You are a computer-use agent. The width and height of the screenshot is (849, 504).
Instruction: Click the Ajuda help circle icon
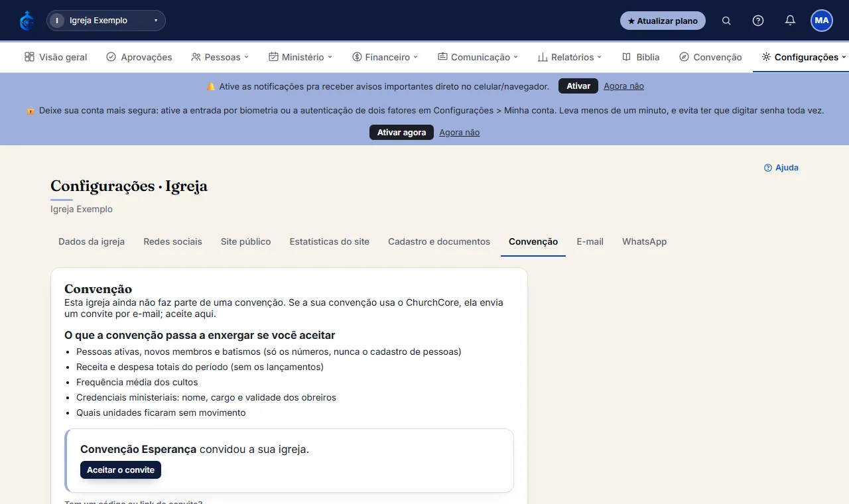[768, 168]
